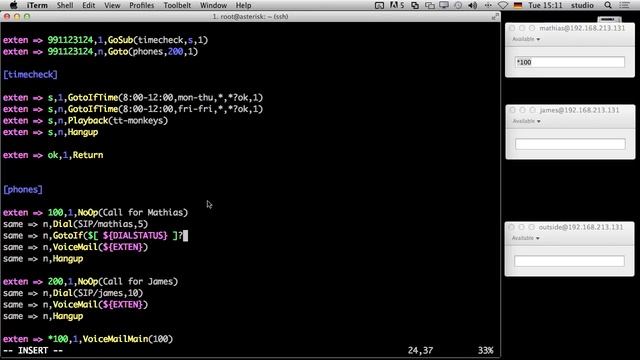Open the volume menu bar icon

tap(473, 5)
